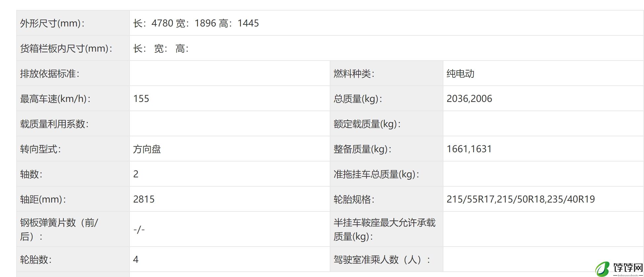The height and width of the screenshot is (277, 644).
Task: Click the 轮胎数 value 4
Action: tap(136, 259)
